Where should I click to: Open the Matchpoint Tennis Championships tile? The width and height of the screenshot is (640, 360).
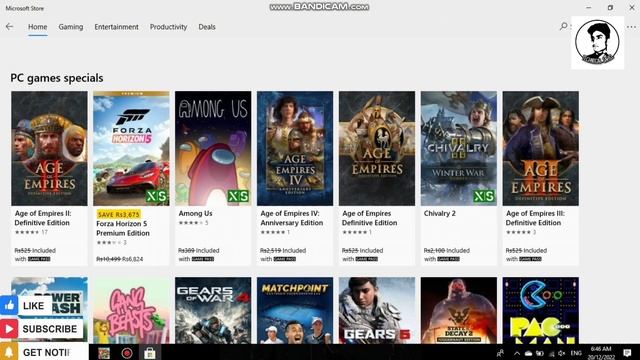point(295,310)
